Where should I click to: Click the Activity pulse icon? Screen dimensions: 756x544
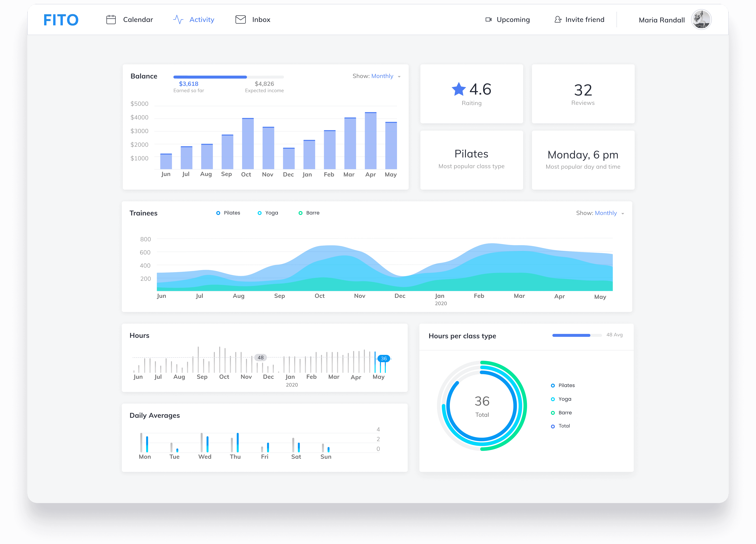point(178,20)
